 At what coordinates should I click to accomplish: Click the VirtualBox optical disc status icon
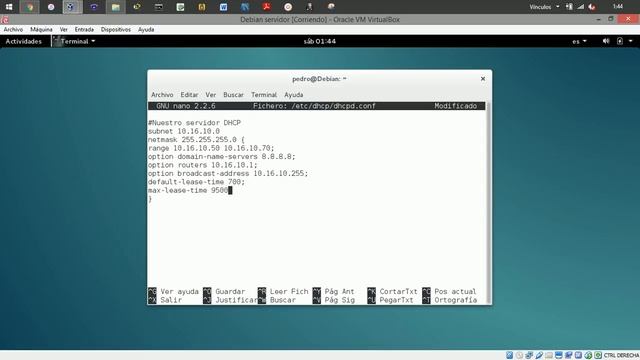pyautogui.click(x=519, y=355)
